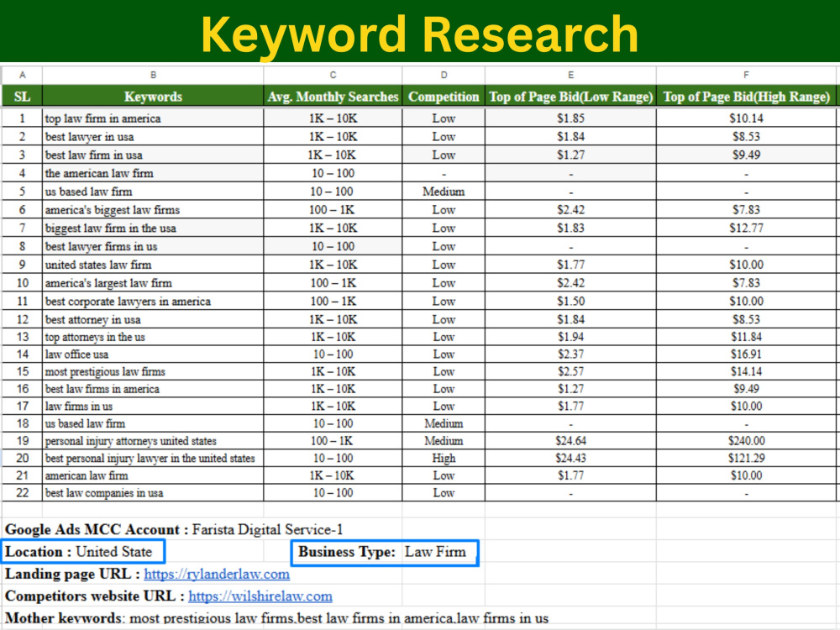
Task: Select cell 'best personal injury lawyer in the united states'
Action: coord(153,458)
